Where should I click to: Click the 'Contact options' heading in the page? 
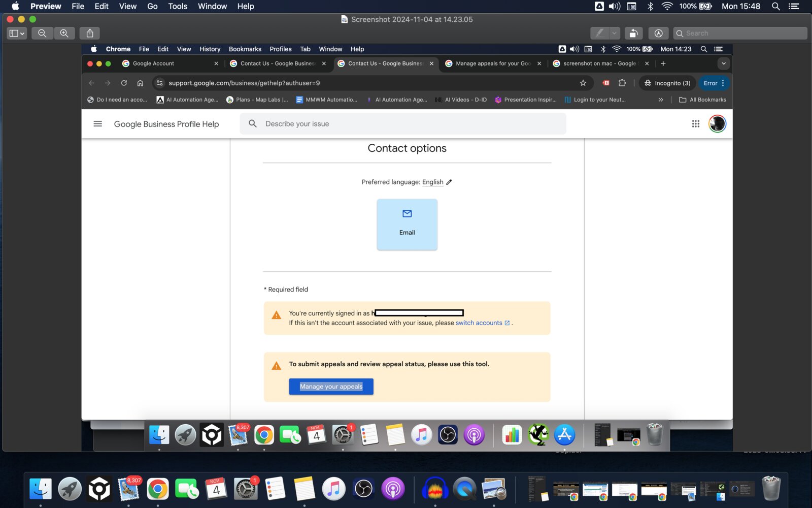407,148
